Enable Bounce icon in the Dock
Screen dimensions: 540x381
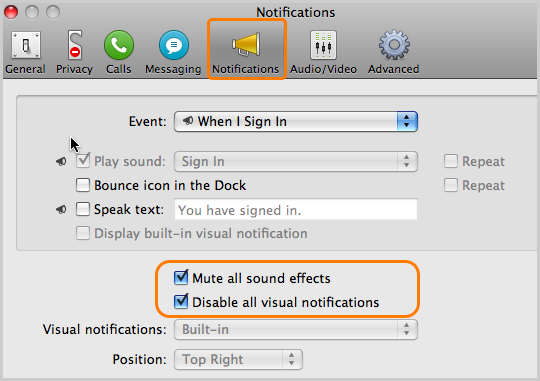(83, 185)
